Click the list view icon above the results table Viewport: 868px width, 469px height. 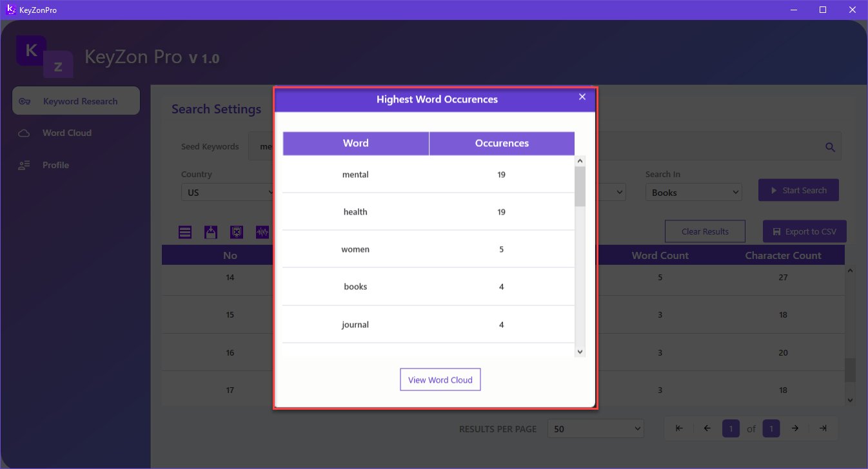coord(185,233)
